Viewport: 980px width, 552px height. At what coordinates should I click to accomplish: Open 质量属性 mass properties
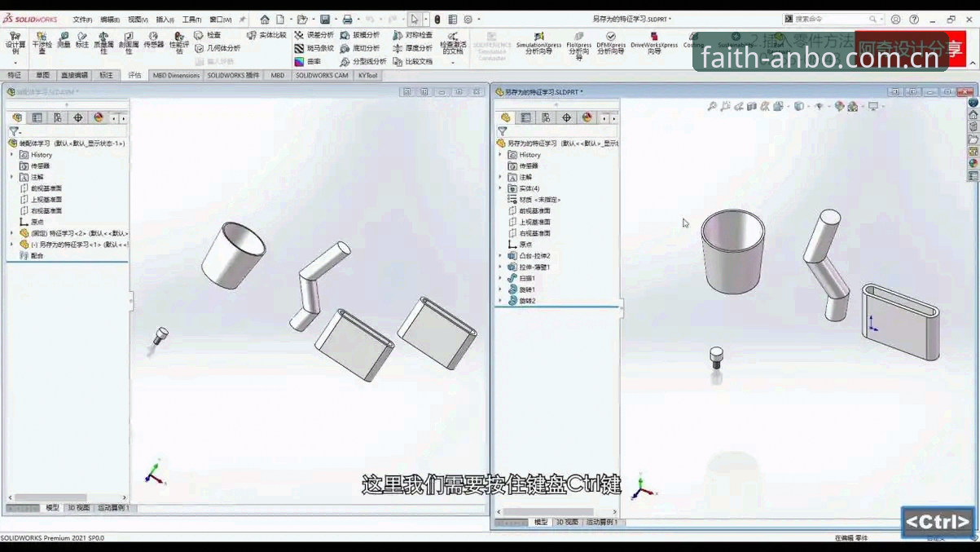(x=103, y=42)
